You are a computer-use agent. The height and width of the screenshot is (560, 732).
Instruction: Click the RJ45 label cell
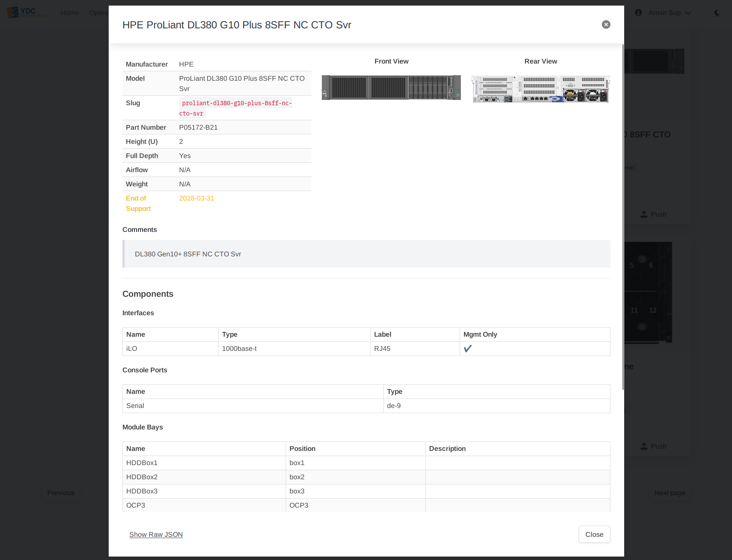point(415,349)
